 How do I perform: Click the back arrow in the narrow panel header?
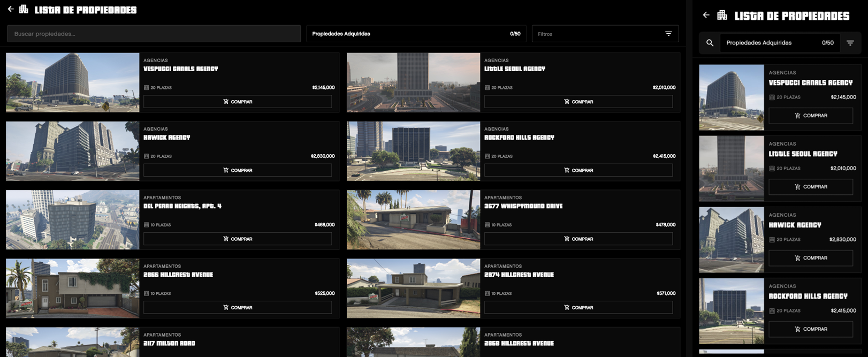click(x=706, y=15)
